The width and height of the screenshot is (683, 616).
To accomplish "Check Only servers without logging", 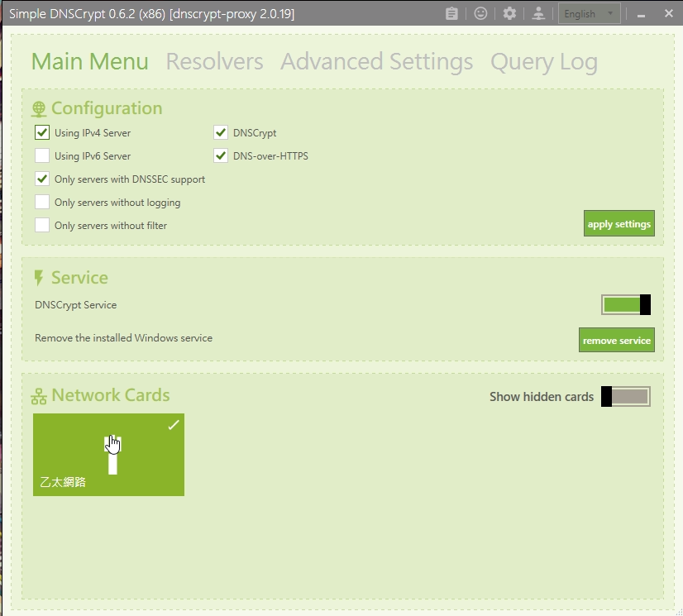I will click(42, 202).
